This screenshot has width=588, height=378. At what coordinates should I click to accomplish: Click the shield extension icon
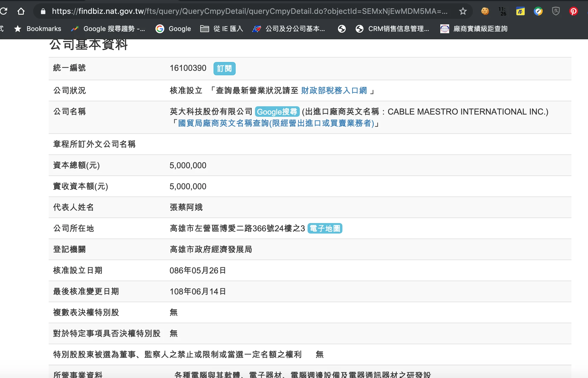(556, 11)
